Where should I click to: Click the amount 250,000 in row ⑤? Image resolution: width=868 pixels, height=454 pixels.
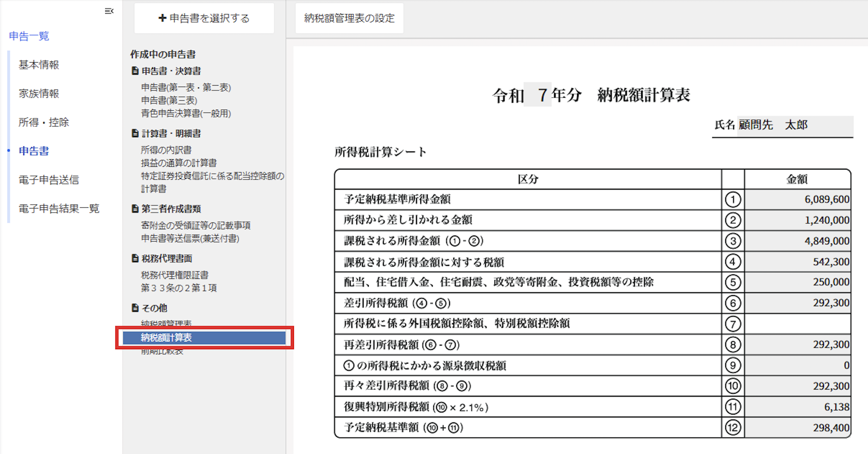point(798,282)
